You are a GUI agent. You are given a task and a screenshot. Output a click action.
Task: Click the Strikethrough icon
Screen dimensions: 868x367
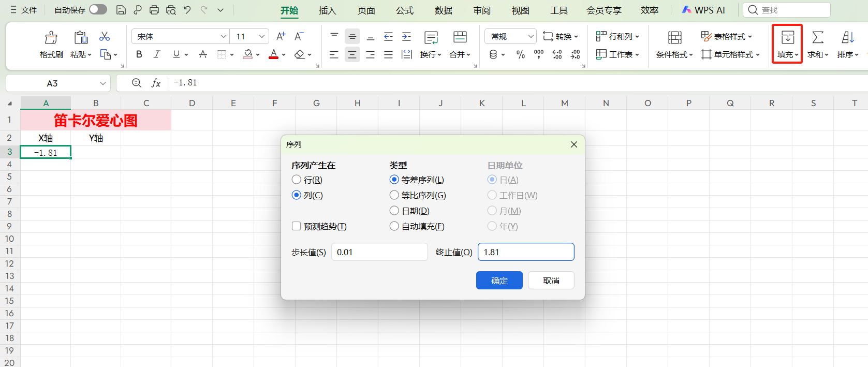click(x=203, y=54)
